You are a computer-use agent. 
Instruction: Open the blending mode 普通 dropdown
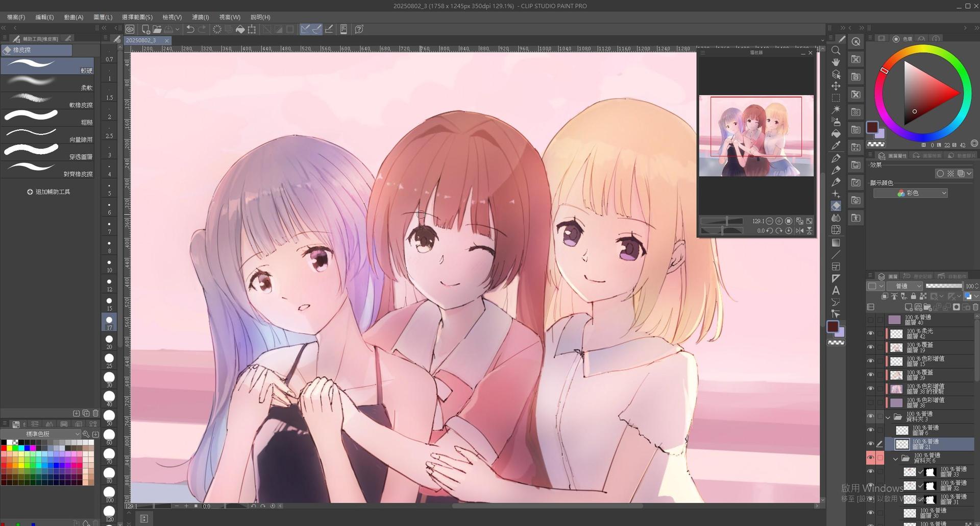904,286
